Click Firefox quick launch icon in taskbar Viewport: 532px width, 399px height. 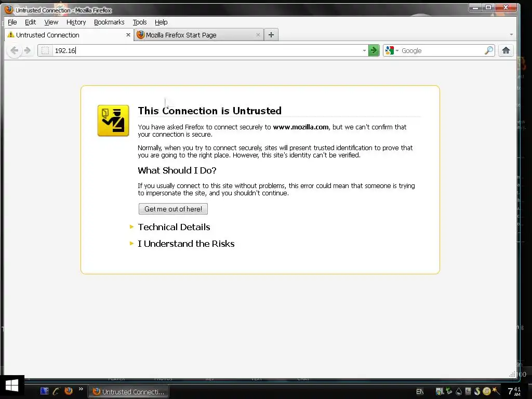[x=69, y=391]
